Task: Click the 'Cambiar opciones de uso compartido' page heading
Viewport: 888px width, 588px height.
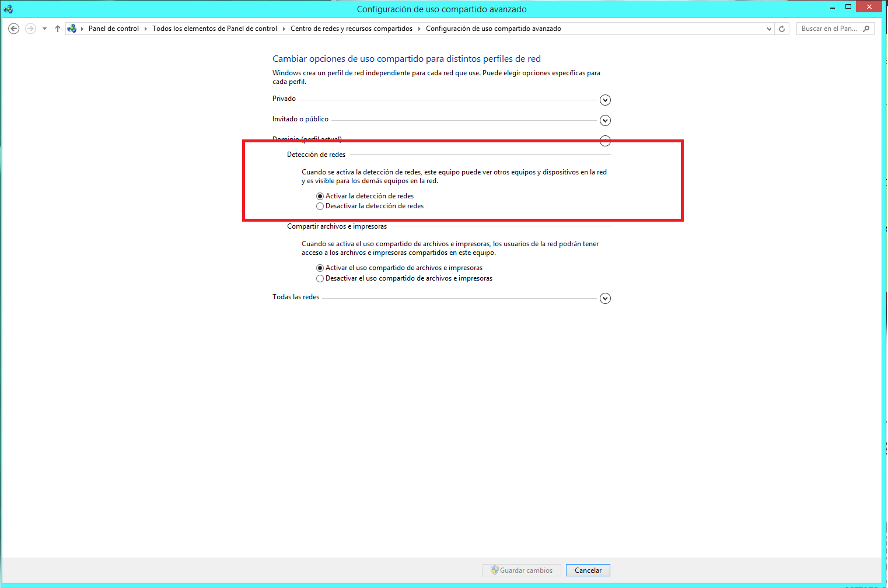Action: (407, 59)
